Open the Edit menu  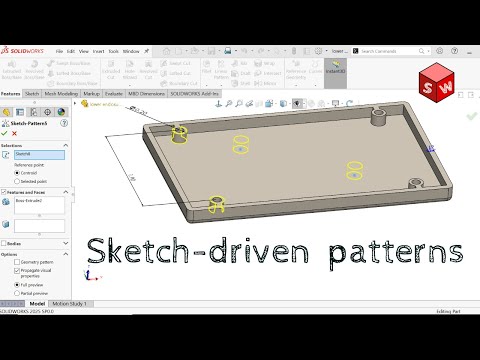tap(71, 51)
